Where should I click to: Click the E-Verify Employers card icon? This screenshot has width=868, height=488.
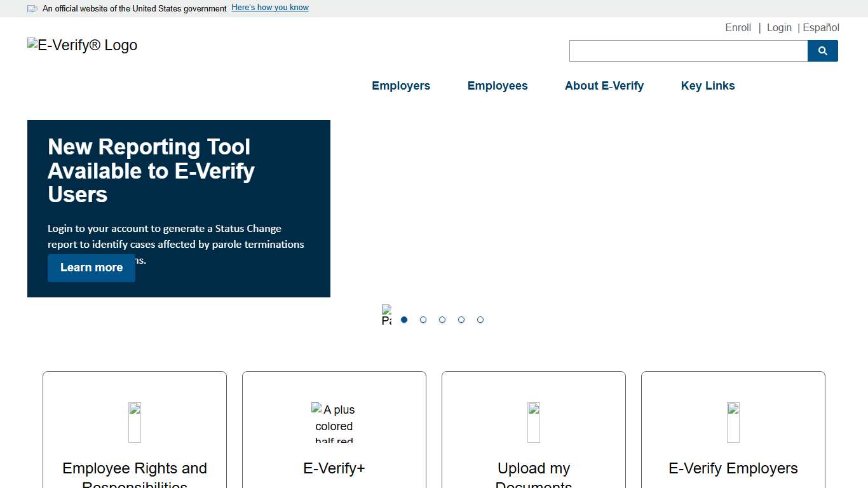coord(733,421)
